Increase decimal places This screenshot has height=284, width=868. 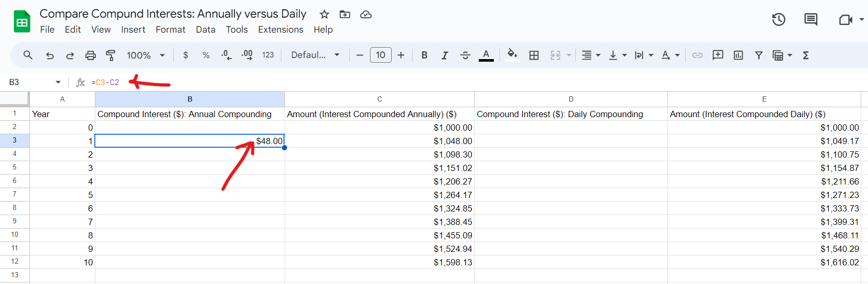click(x=247, y=55)
